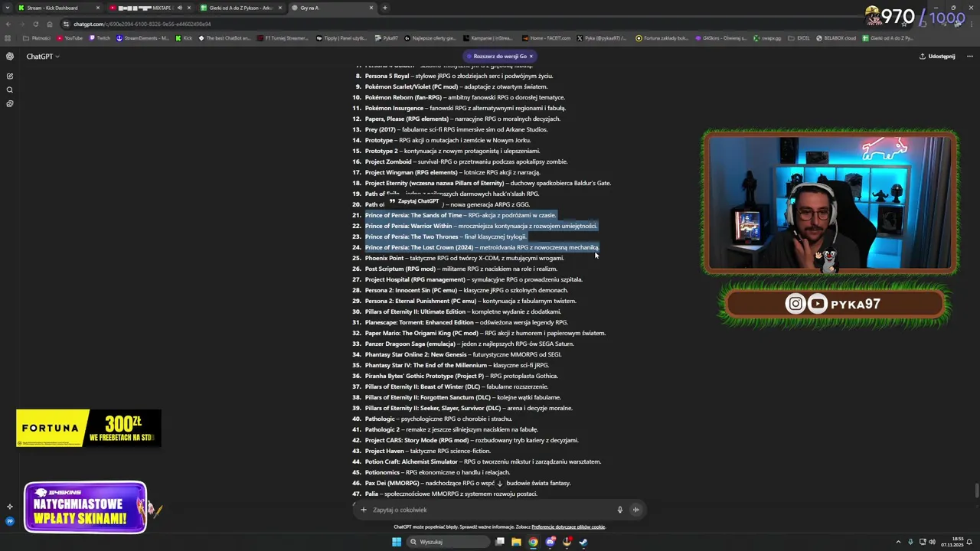Start a new chat from sidebar

click(10, 76)
